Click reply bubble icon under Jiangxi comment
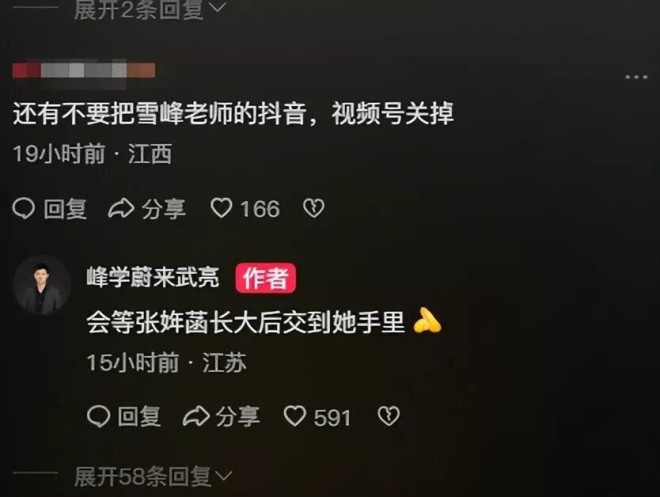 pos(24,208)
